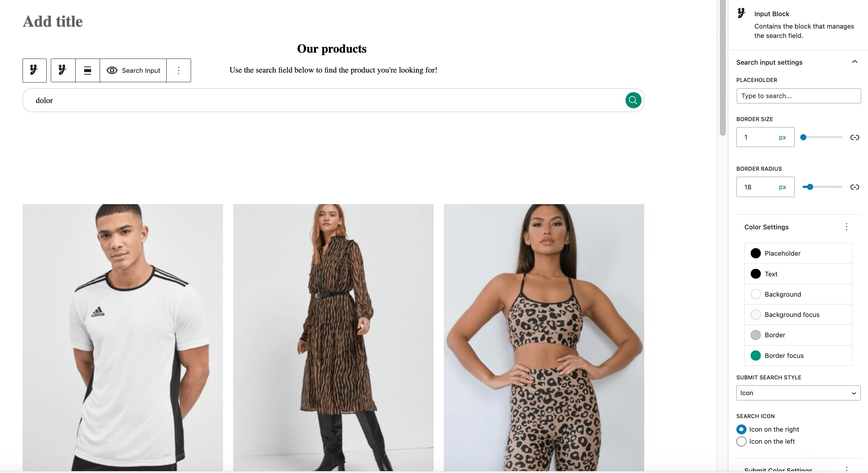
Task: Open the Submit Search Style dropdown
Action: pyautogui.click(x=798, y=393)
